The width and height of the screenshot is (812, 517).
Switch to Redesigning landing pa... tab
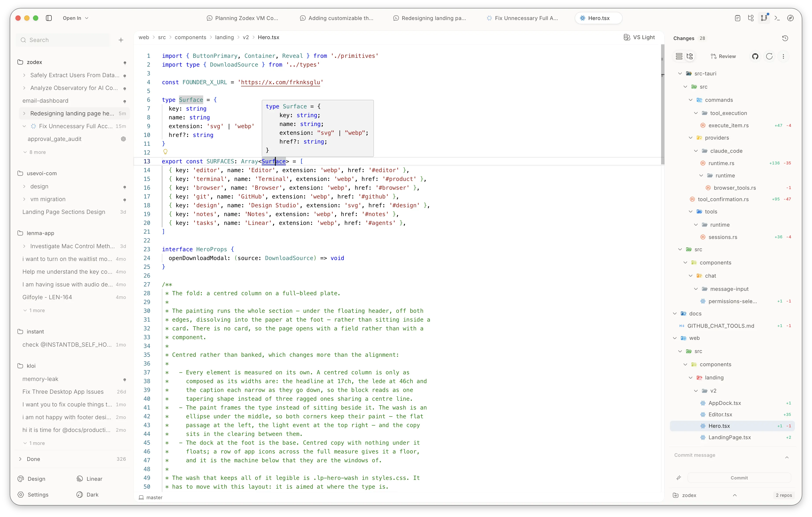pos(429,18)
